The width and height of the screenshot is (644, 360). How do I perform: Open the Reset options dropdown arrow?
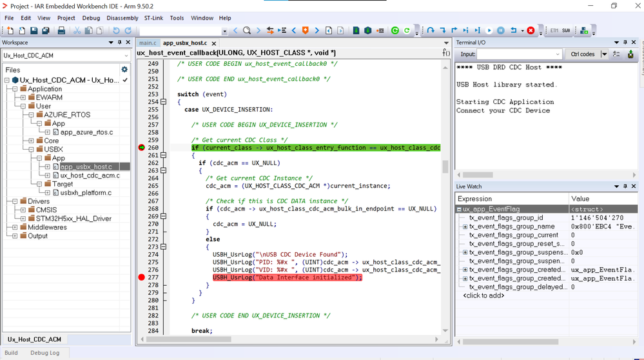(x=522, y=30)
